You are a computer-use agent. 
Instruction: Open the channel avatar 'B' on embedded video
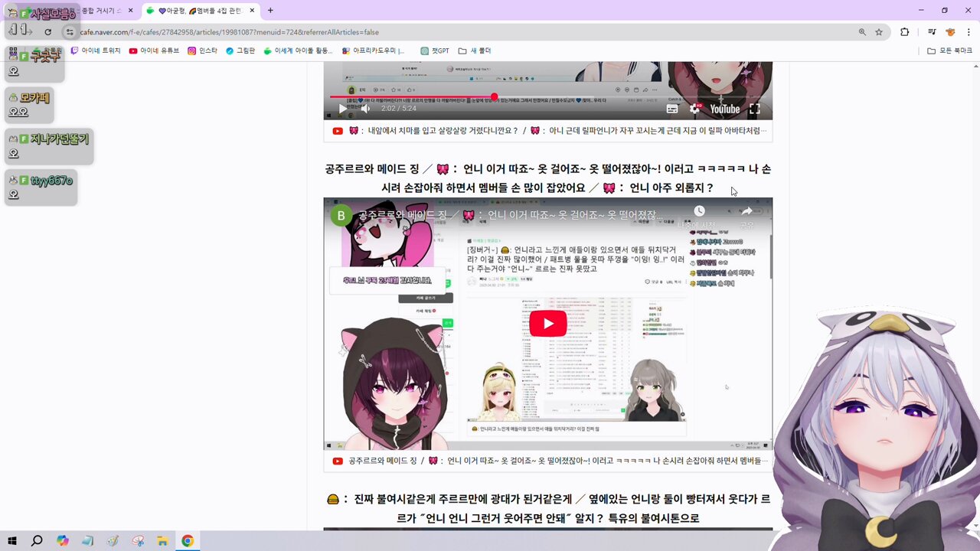tap(342, 215)
